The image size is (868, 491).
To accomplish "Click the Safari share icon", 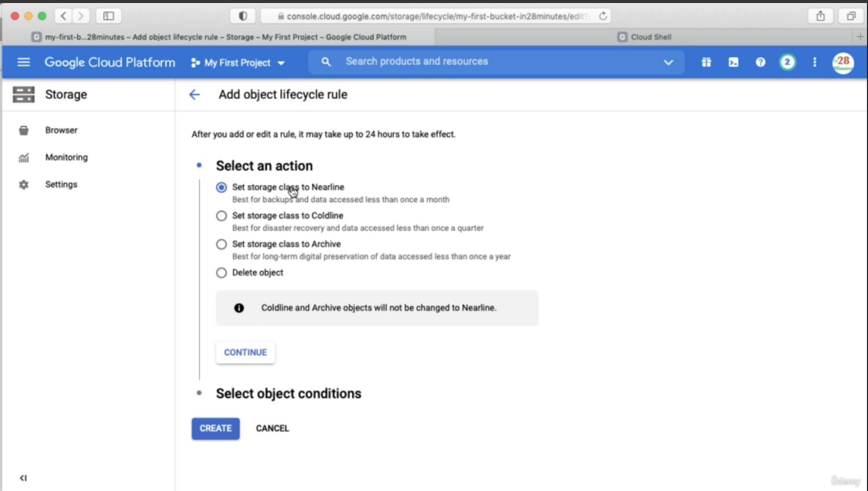I will point(821,16).
